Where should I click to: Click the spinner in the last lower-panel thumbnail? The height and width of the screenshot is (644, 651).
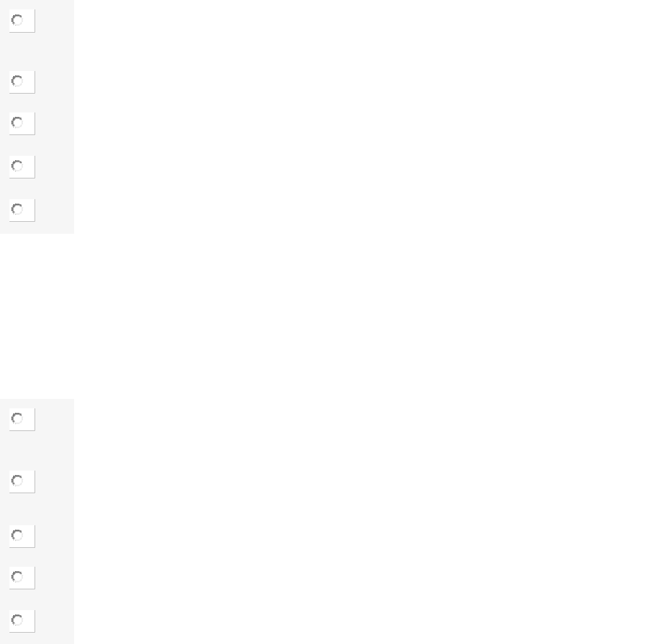[18, 620]
